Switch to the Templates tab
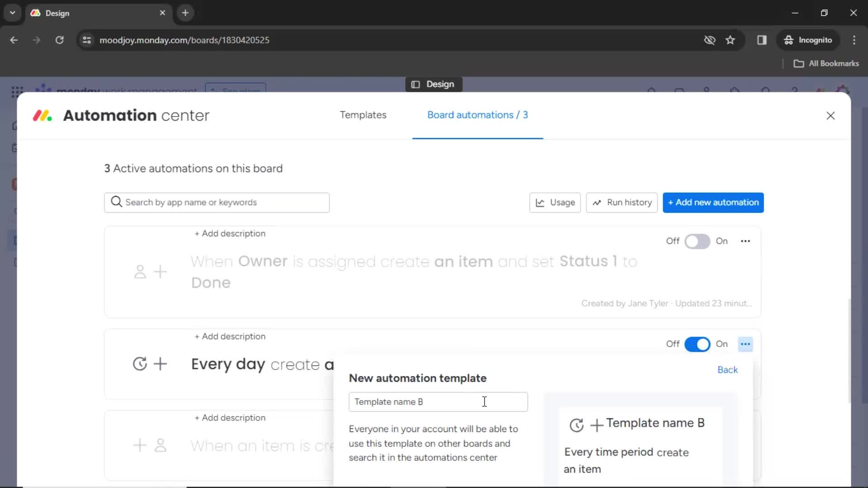Screen dimensions: 868x488 363,115
